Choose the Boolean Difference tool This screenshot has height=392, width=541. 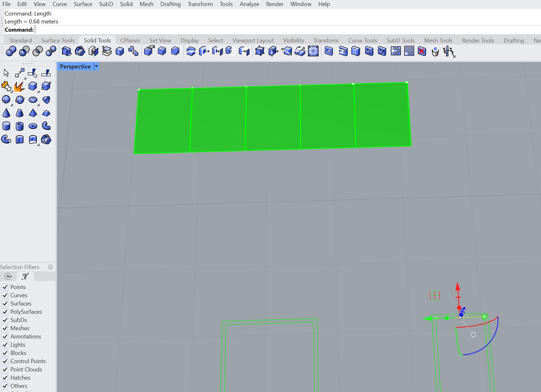(x=24, y=51)
